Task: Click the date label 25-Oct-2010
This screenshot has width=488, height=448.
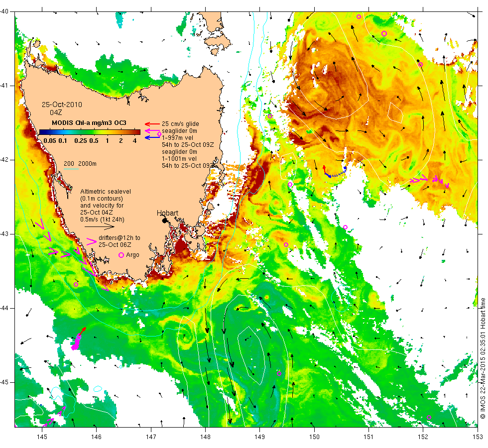Action: (x=62, y=105)
